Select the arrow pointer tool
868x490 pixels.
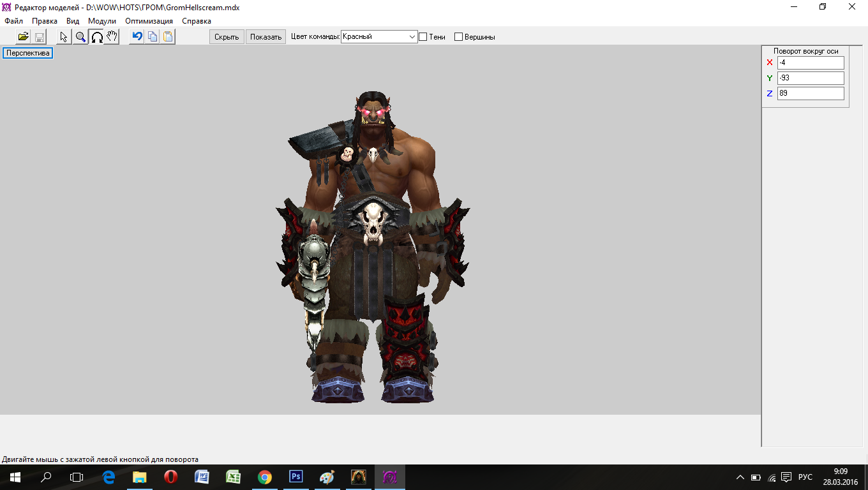pyautogui.click(x=64, y=37)
